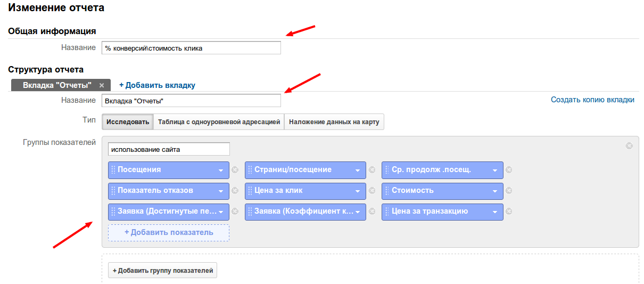Close the Вкладка "Отчеты" tab
The height and width of the screenshot is (284, 644).
(102, 85)
